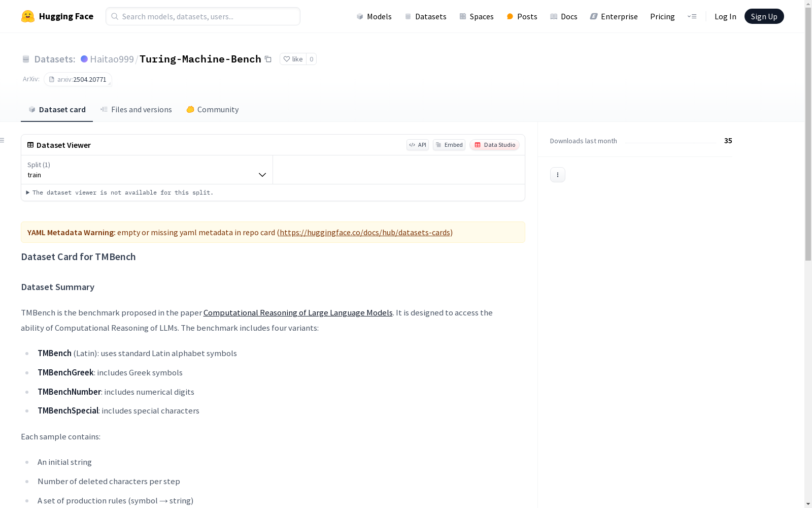Open the Community tab
The width and height of the screenshot is (812, 508).
(213, 110)
